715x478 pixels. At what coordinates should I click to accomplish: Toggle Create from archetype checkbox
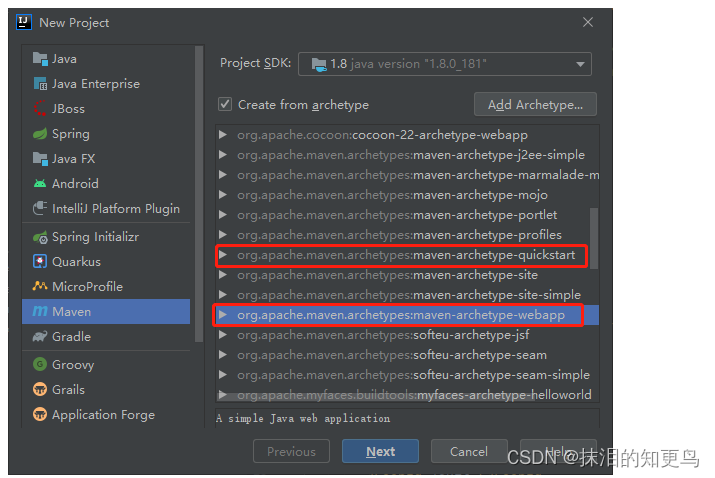[225, 104]
